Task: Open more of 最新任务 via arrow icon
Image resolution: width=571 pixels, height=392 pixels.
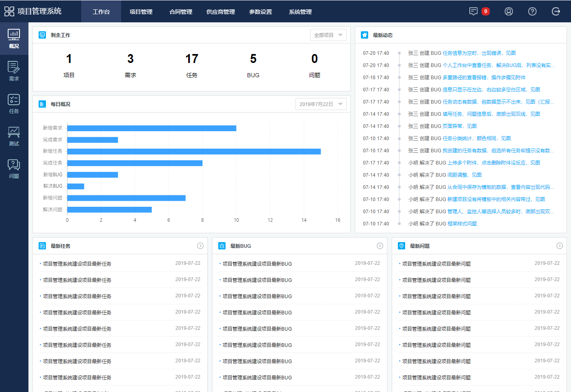Action: pyautogui.click(x=200, y=246)
